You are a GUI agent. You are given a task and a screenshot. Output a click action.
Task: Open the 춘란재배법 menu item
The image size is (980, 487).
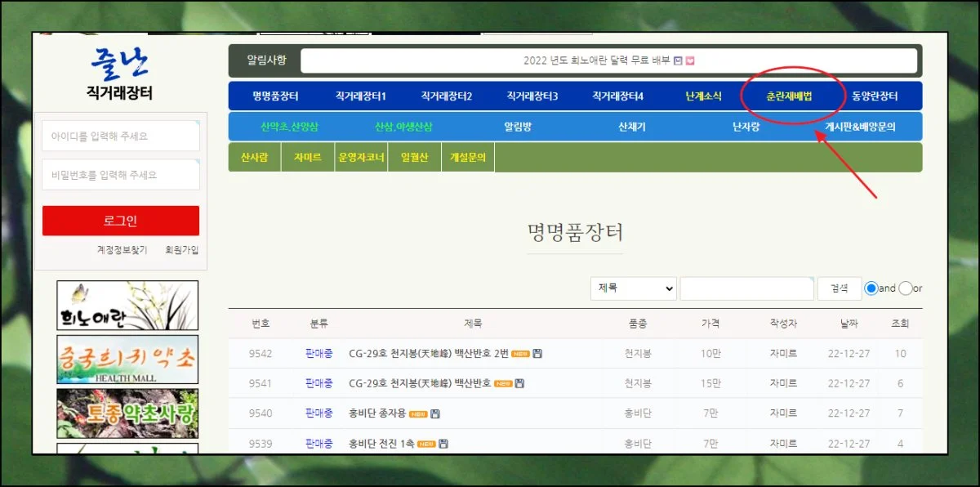(x=789, y=96)
